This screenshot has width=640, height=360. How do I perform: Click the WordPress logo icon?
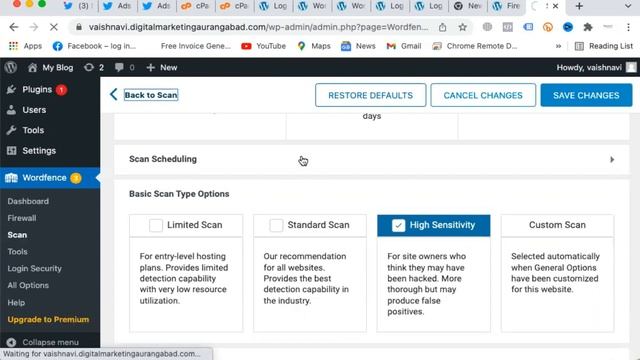tap(11, 67)
